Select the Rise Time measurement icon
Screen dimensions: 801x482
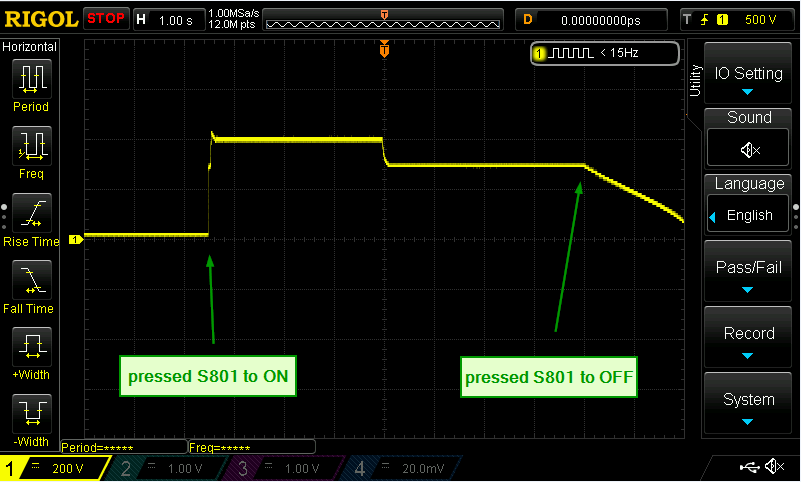32,213
